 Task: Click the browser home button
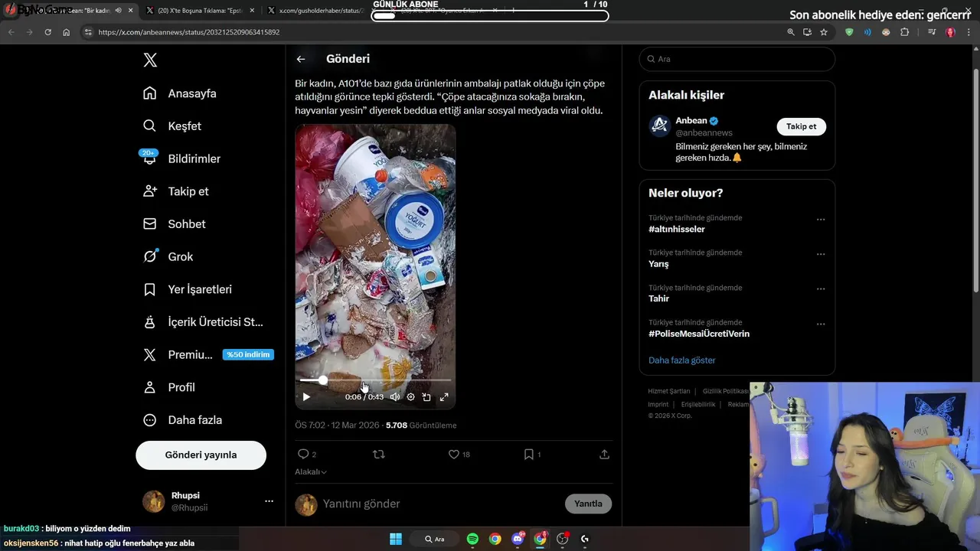(x=67, y=32)
